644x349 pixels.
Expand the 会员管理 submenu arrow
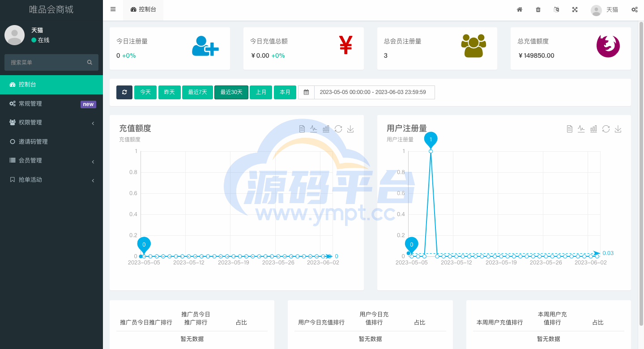coord(93,162)
